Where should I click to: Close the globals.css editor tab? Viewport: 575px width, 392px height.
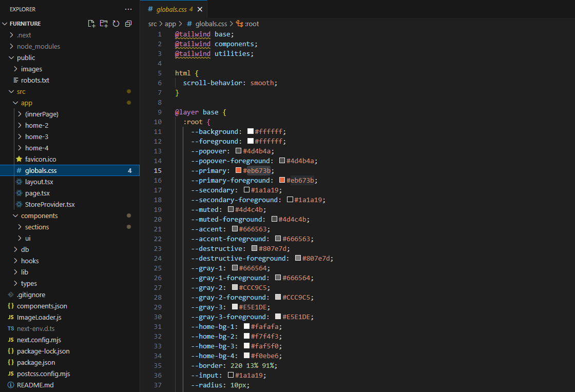coord(200,9)
